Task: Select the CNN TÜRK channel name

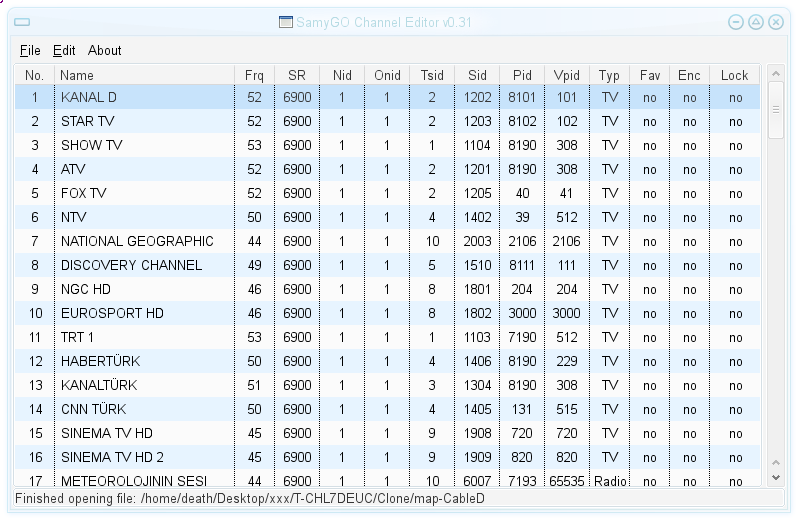Action: 93,409
